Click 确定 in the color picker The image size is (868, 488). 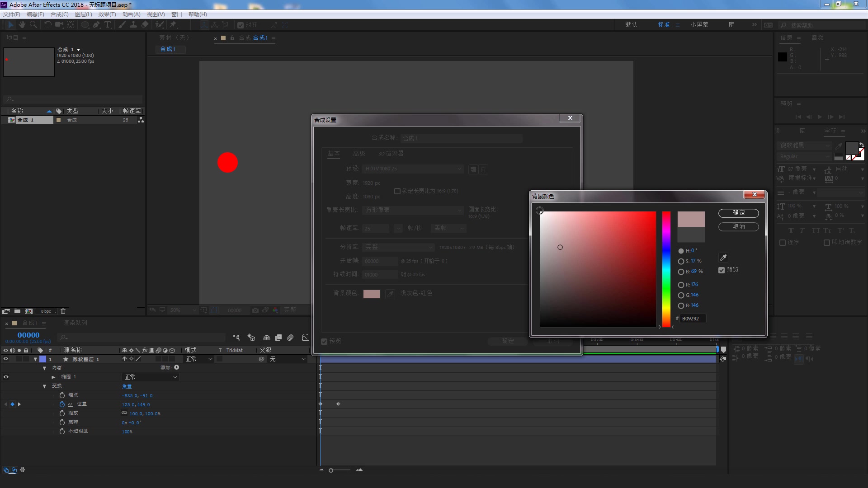tap(738, 213)
